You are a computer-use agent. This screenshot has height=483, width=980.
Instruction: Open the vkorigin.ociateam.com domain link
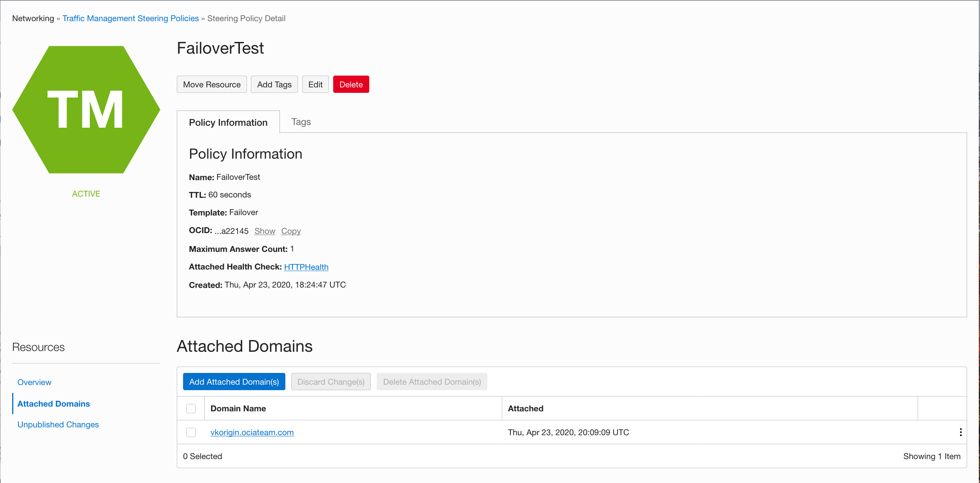click(252, 432)
